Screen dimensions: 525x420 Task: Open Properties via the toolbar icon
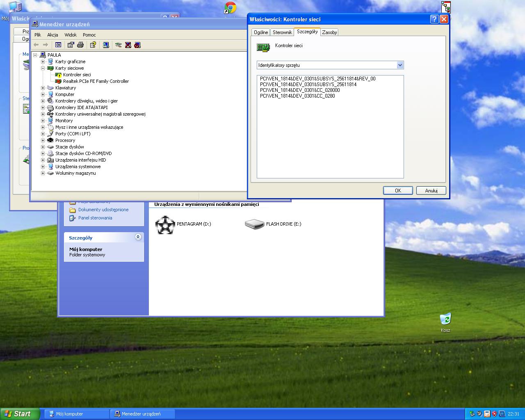pyautogui.click(x=71, y=45)
